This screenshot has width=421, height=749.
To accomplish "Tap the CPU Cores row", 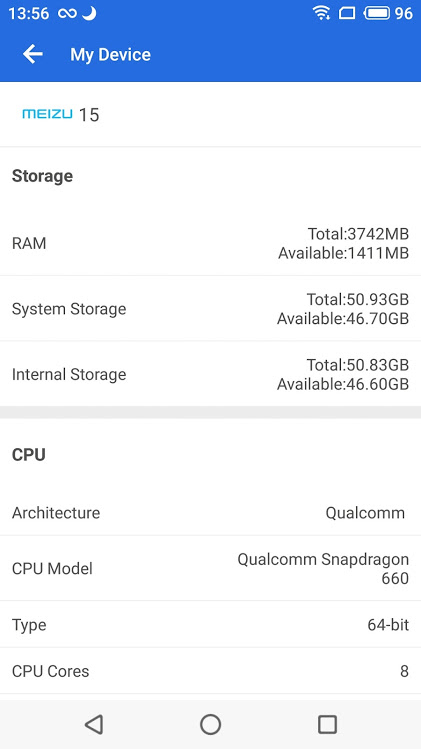I will [210, 671].
